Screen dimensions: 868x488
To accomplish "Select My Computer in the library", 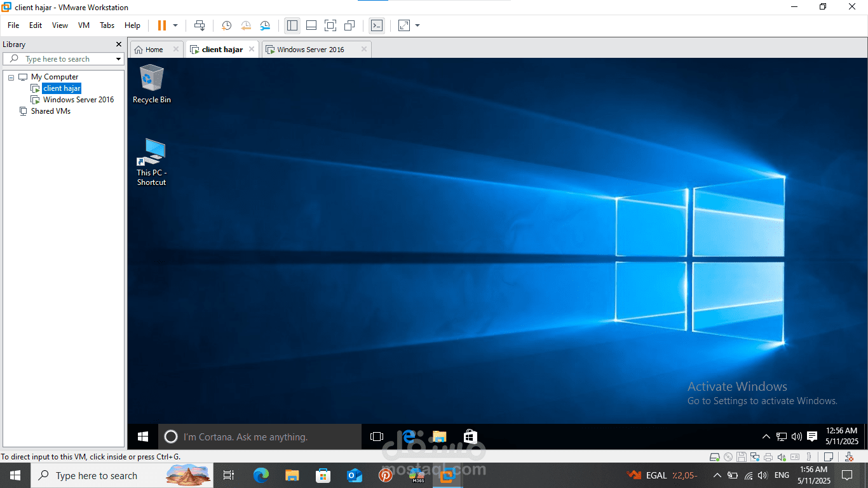I will pyautogui.click(x=55, y=77).
